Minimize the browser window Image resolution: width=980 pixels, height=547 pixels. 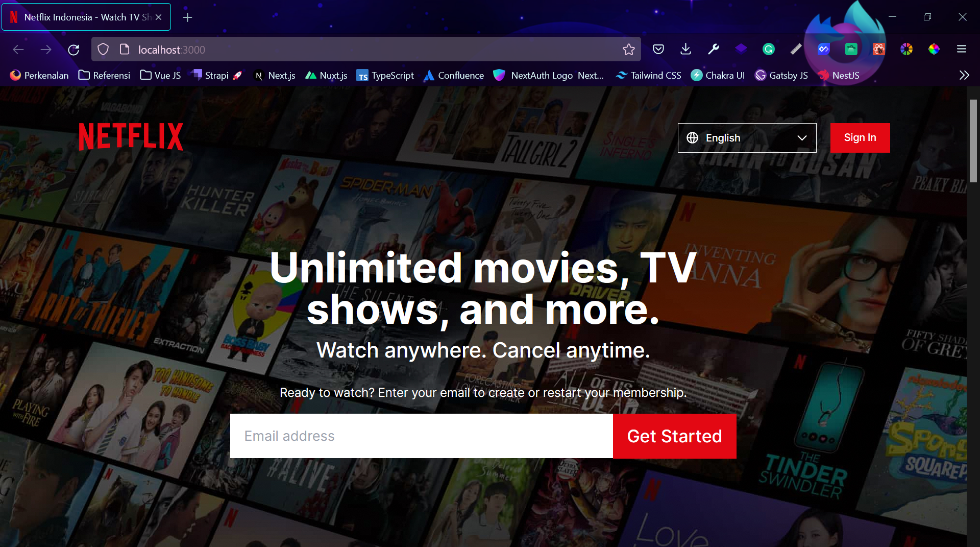click(892, 17)
